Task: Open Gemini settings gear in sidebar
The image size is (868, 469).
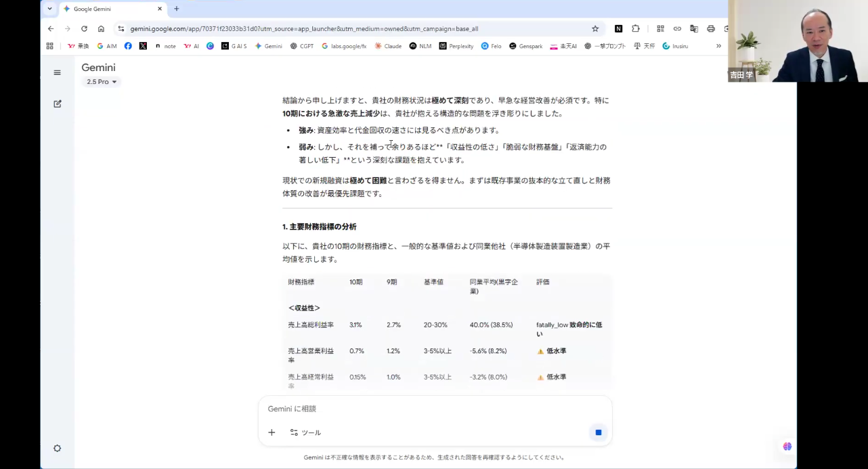Action: (57, 448)
